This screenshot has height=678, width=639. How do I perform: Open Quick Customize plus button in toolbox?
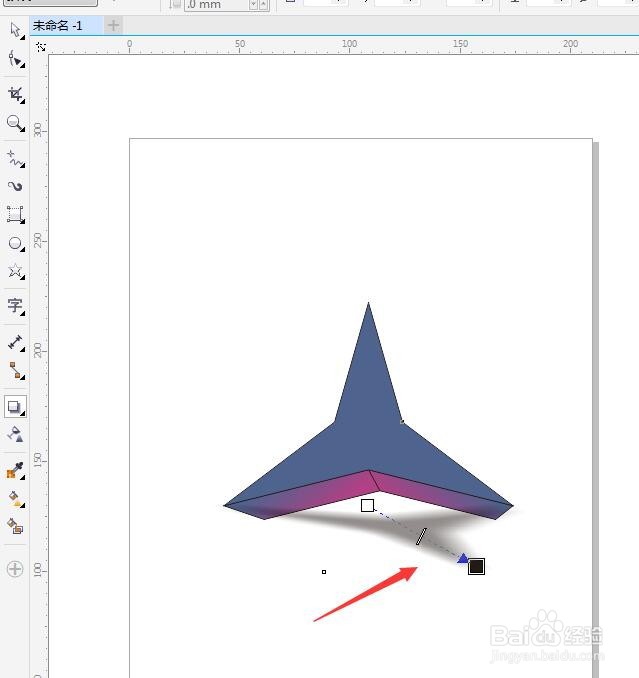(15, 569)
